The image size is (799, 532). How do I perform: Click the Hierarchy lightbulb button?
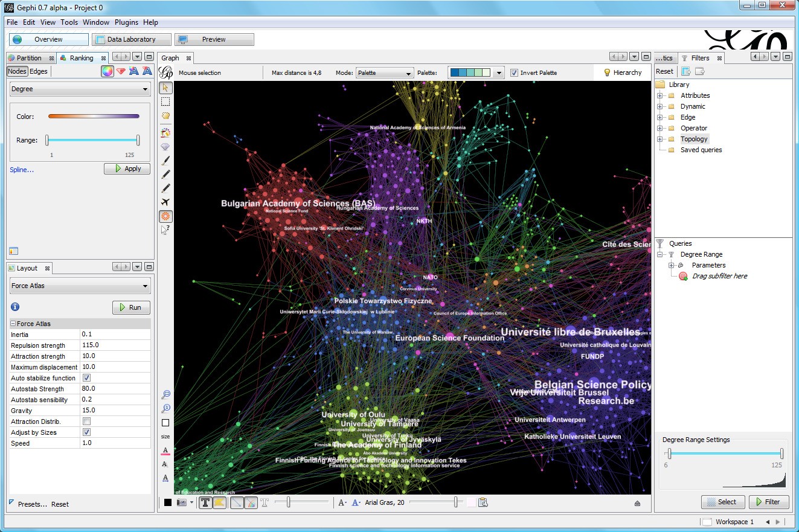coord(623,72)
